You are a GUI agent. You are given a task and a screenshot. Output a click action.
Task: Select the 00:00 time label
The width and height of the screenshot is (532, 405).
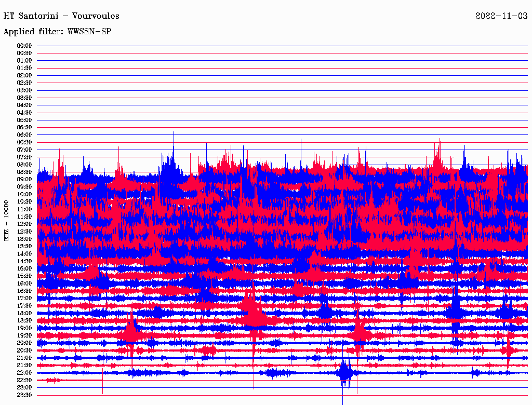[24, 46]
